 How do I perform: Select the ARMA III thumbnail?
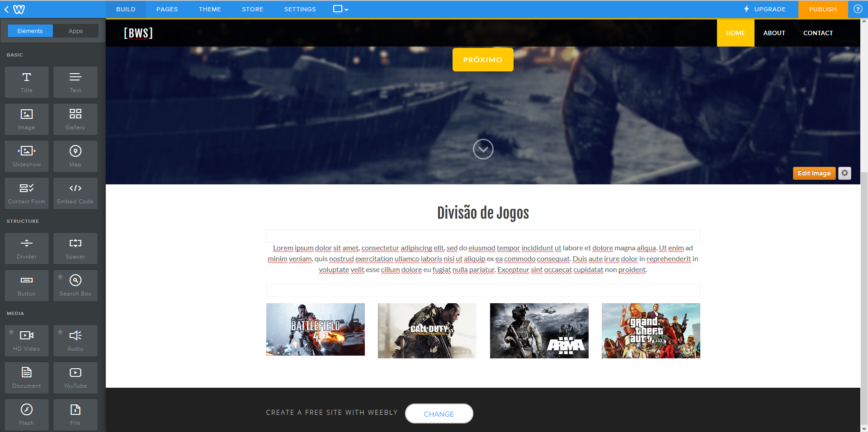click(x=539, y=331)
